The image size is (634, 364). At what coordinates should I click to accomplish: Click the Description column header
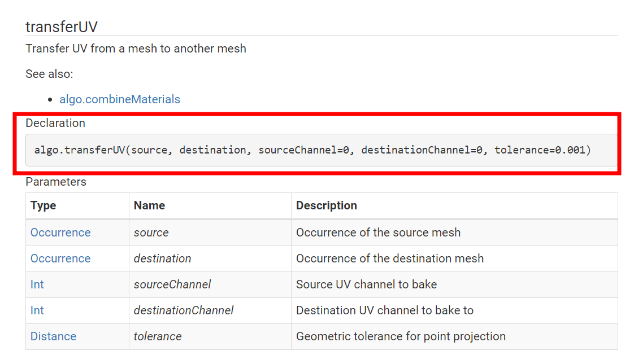tap(327, 205)
